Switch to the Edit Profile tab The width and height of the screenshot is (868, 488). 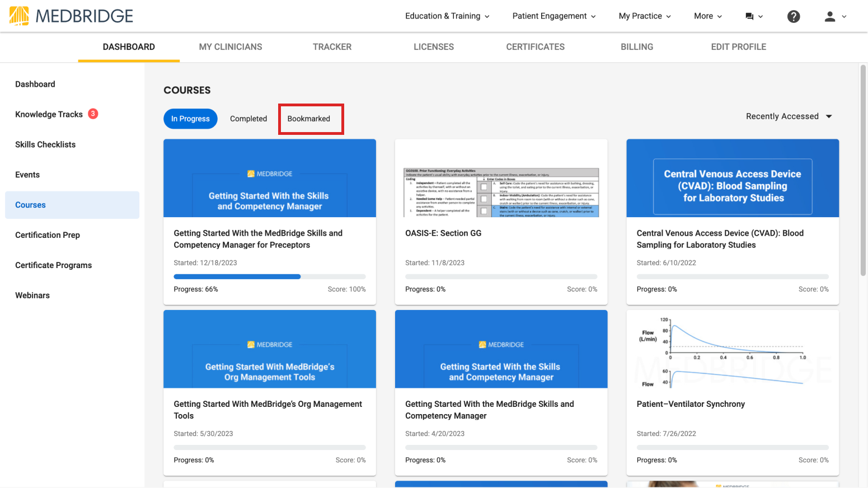739,47
